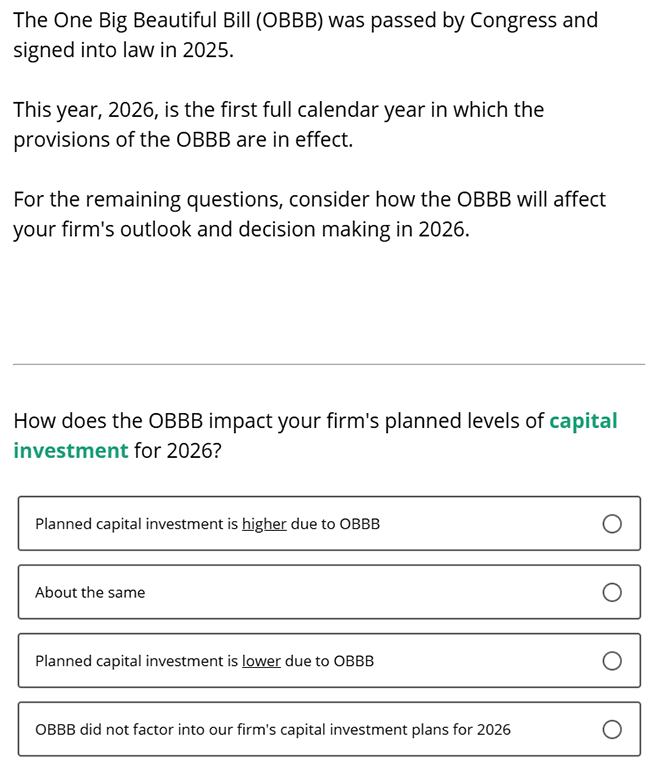This screenshot has height=769, width=650.
Task: Click the green "capital" word in the question
Action: click(583, 421)
